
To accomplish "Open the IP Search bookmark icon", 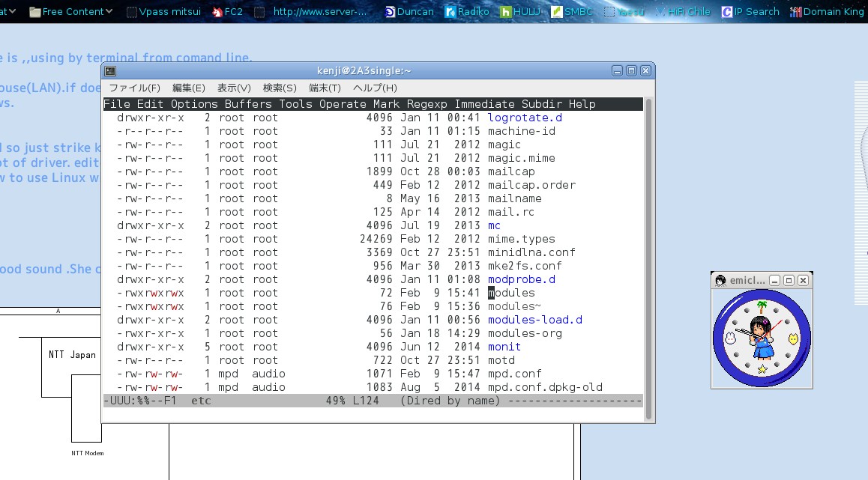I will click(726, 11).
